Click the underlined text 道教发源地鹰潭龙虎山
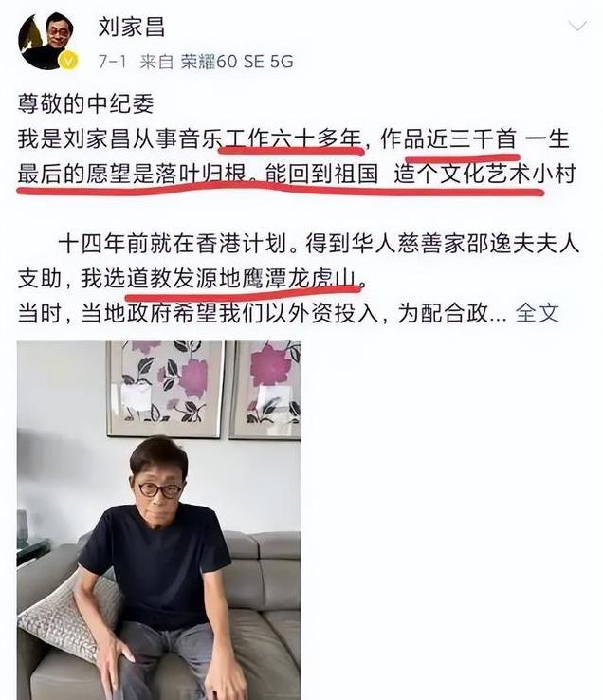This screenshot has width=603, height=700. (x=243, y=279)
